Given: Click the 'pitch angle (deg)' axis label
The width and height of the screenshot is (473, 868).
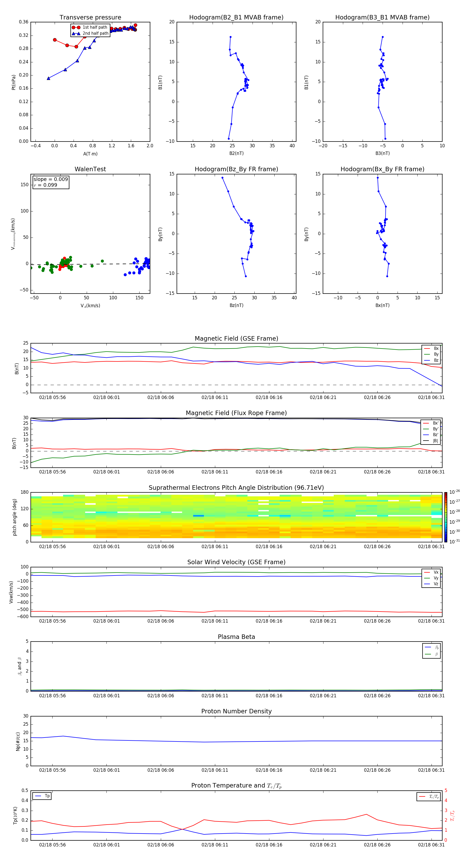Looking at the screenshot, I should (14, 517).
